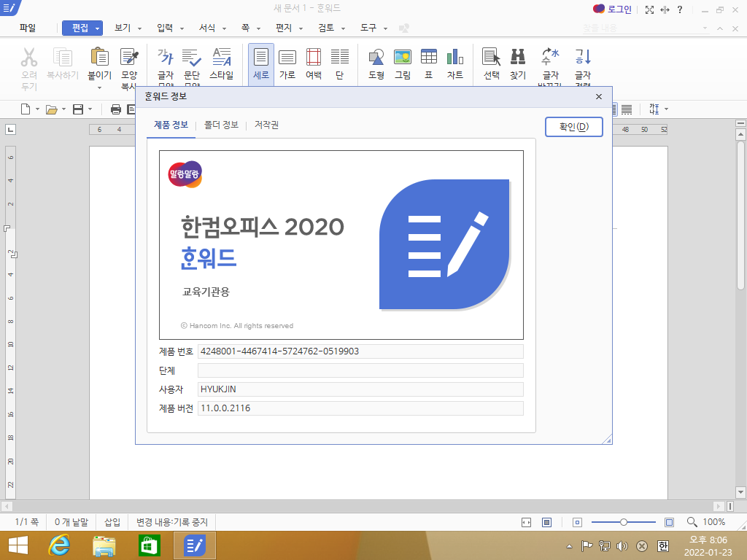
Task: Switch to the 폴더 정보 tab
Action: 221,125
